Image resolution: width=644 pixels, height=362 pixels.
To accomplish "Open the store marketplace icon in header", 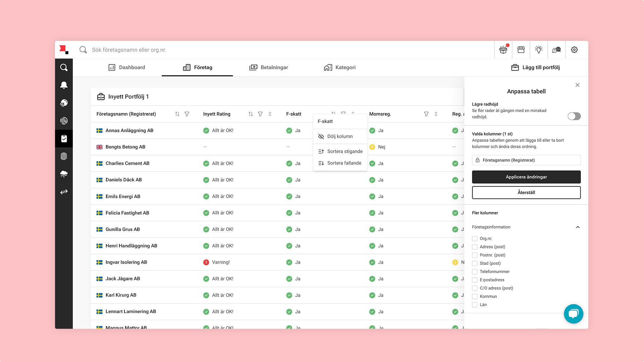I will 521,50.
